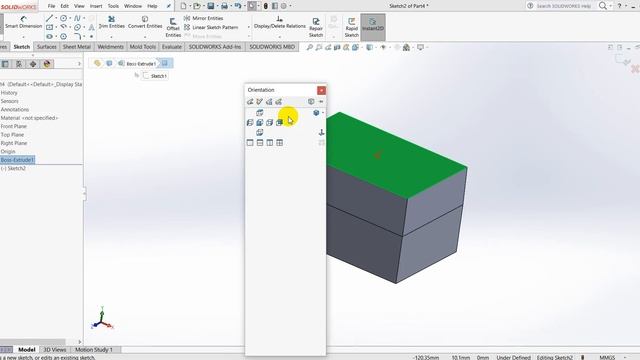Click the Zoom to Fit magnifier icon
This screenshot has width=640, height=360.
(x=310, y=47)
